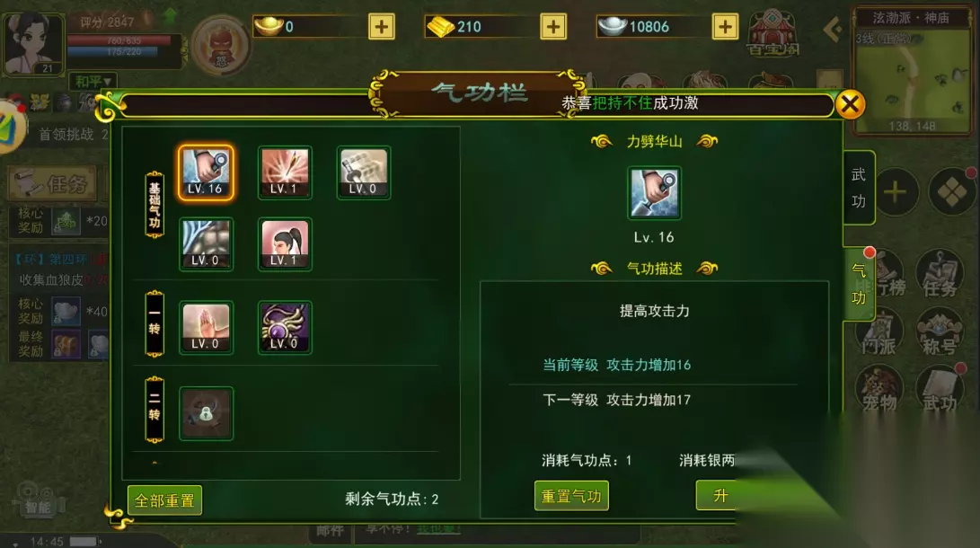Screen dimensions: 980x548
Task: Select the palm strike skill in 一转 row
Action: (x=206, y=327)
